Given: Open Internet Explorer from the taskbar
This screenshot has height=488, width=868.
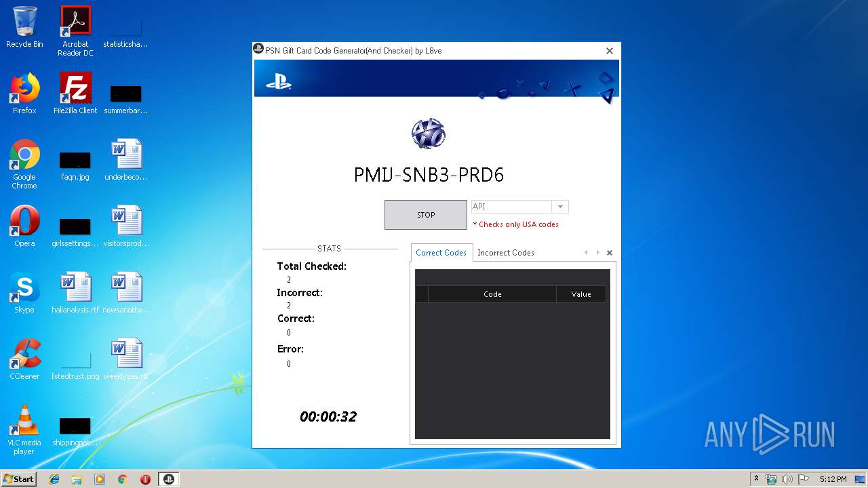Looking at the screenshot, I should (54, 479).
